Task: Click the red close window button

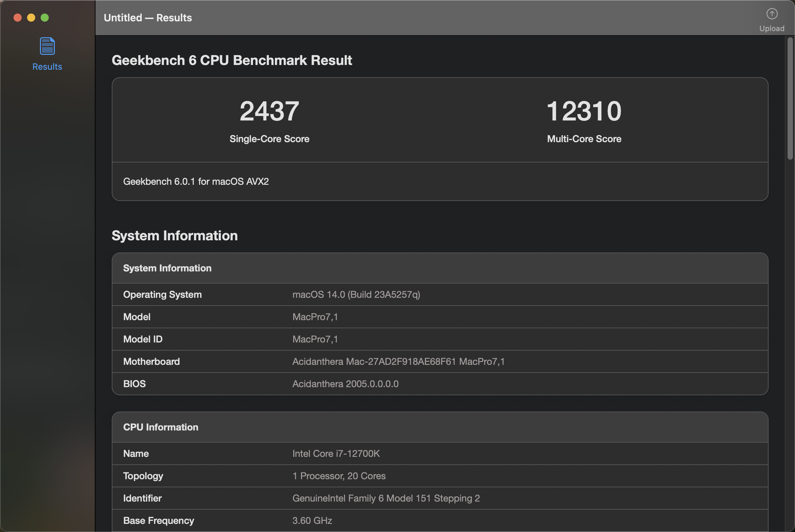Action: click(x=18, y=18)
